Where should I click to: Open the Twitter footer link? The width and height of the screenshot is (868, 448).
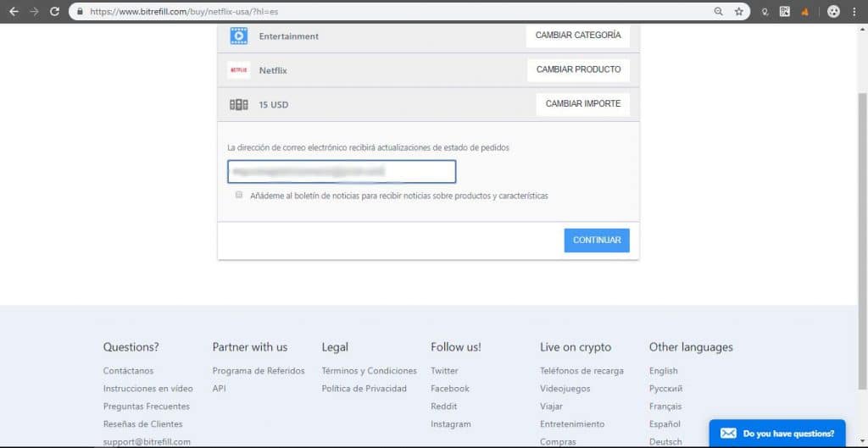[x=444, y=371]
